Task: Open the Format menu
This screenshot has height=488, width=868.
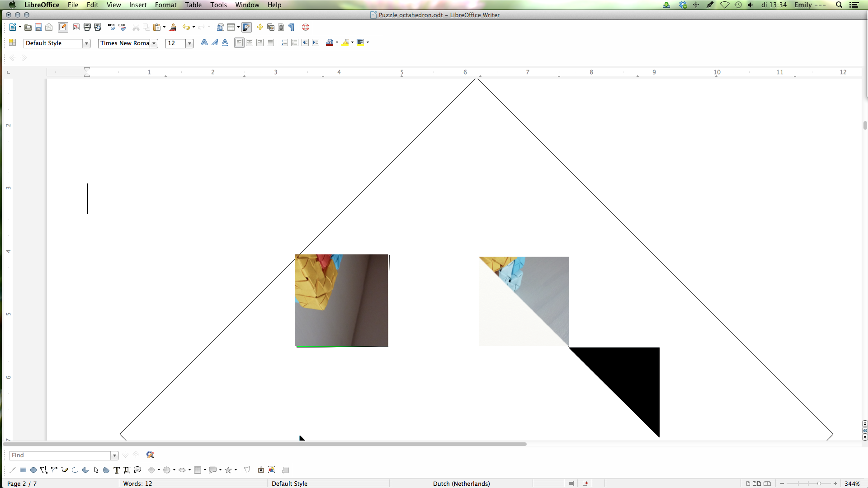Action: click(x=166, y=5)
